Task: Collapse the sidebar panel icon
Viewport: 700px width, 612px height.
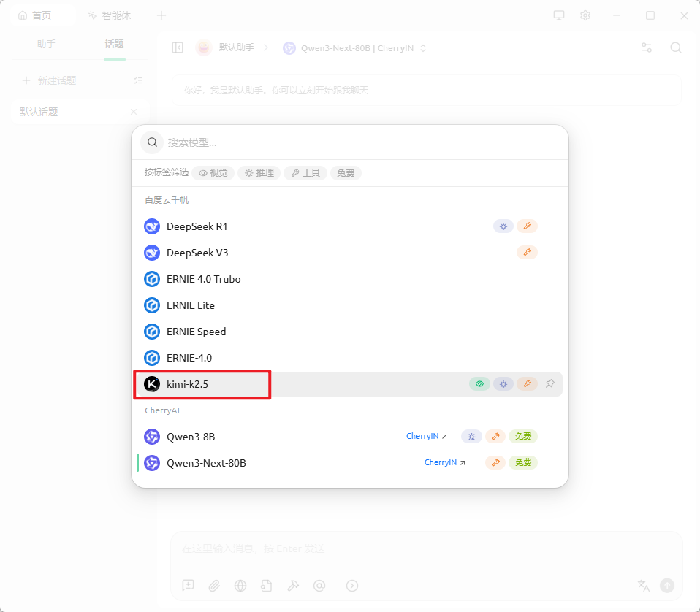Action: (178, 47)
